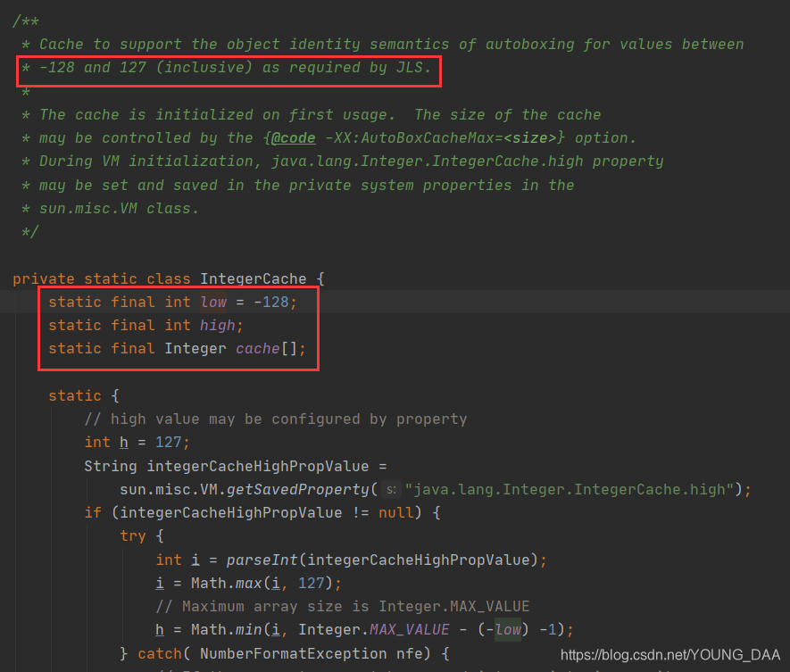Click the parseInt method call
Viewport: 790px width, 672px height.
[262, 560]
